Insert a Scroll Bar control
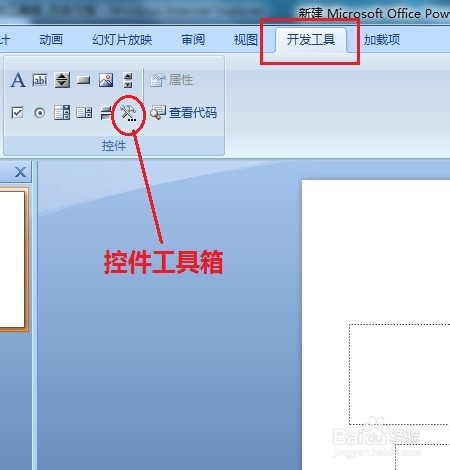This screenshot has width=450, height=470. click(128, 80)
